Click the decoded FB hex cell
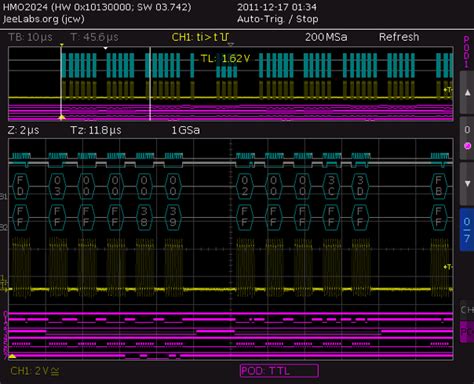Viewport: 474px width, 384px height. coord(439,186)
